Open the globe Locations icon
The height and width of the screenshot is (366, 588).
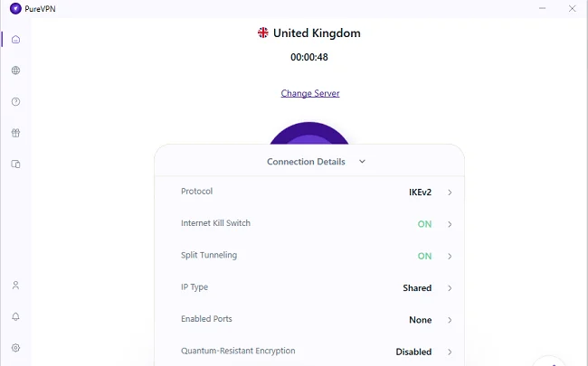click(15, 70)
